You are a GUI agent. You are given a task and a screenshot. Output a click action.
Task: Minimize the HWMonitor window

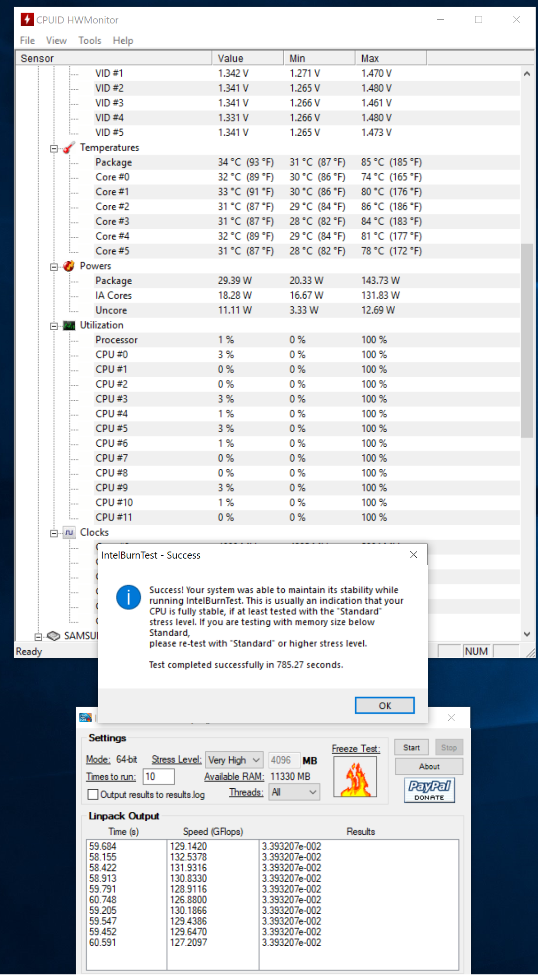[x=440, y=19]
